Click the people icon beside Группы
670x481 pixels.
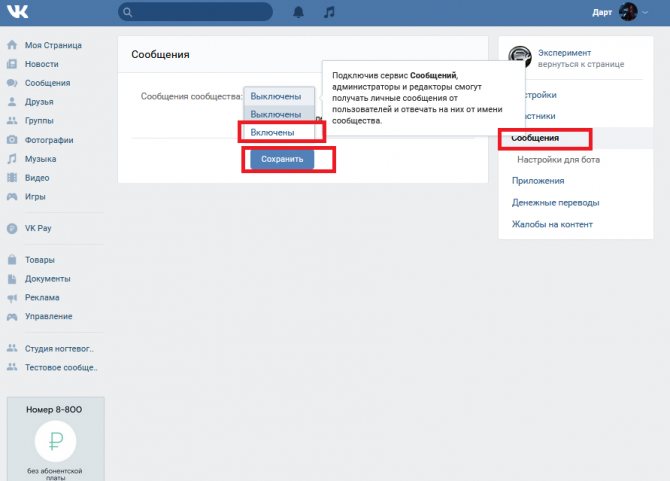pyautogui.click(x=12, y=120)
